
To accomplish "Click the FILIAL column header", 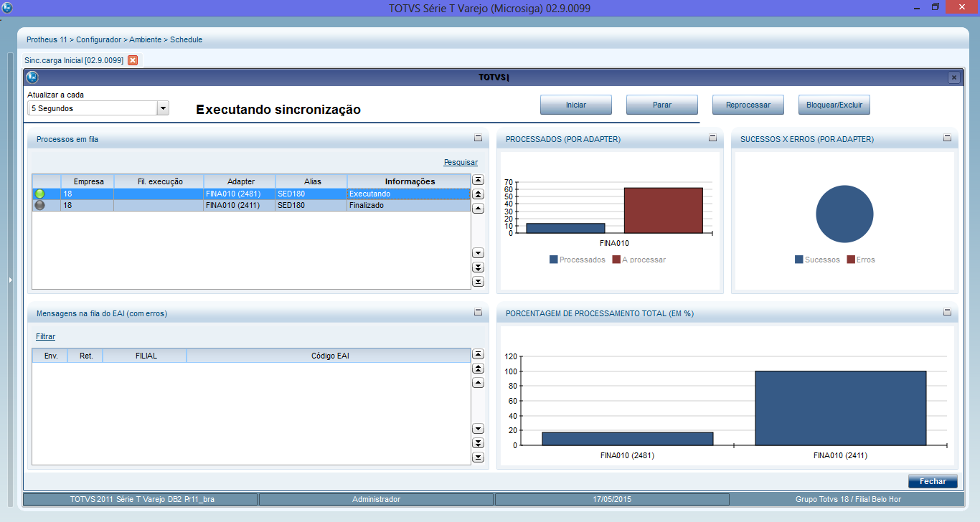I will coord(146,356).
